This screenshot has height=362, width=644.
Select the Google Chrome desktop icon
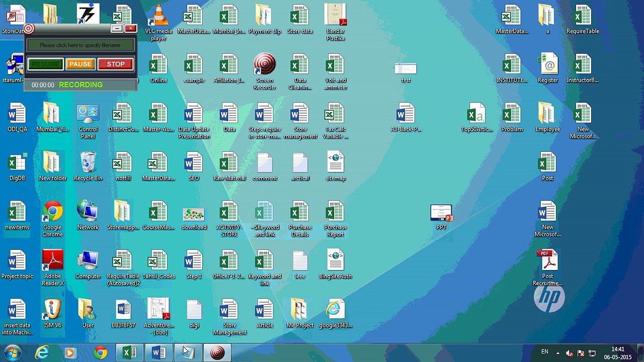pyautogui.click(x=53, y=219)
